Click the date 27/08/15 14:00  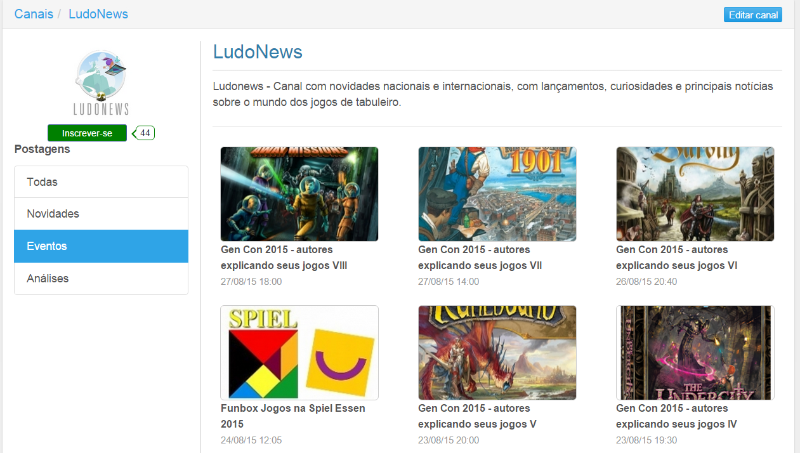[448, 282]
